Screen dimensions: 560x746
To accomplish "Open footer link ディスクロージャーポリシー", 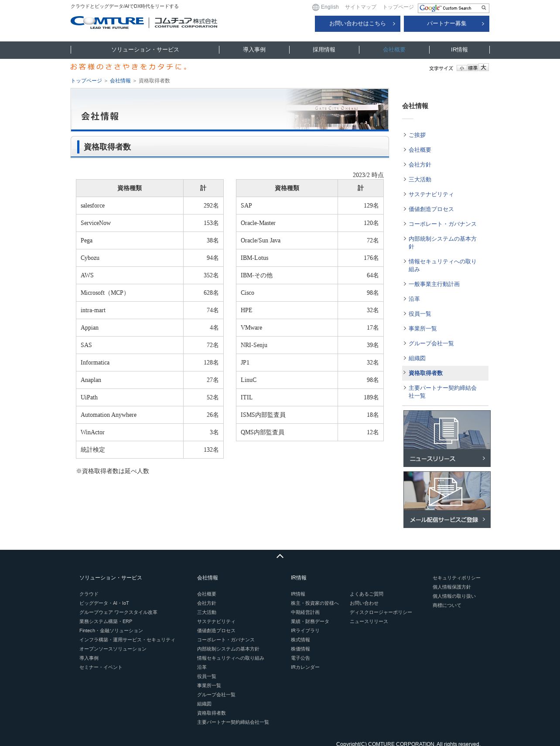I will coord(381,612).
